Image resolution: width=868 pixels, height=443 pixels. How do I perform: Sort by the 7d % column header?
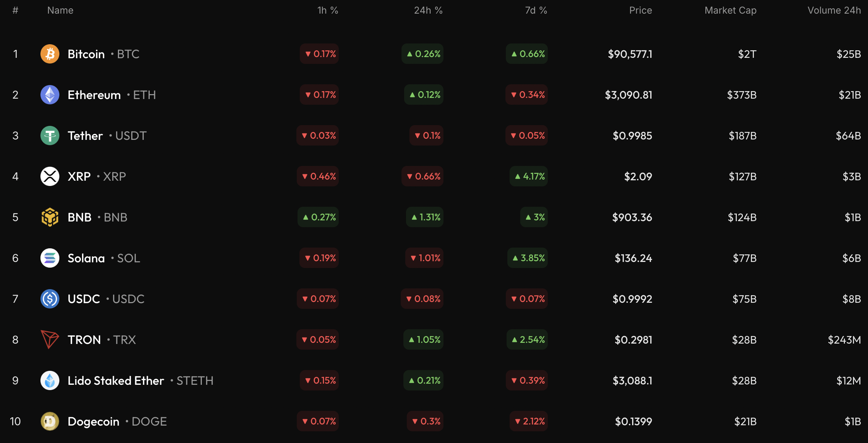(536, 11)
